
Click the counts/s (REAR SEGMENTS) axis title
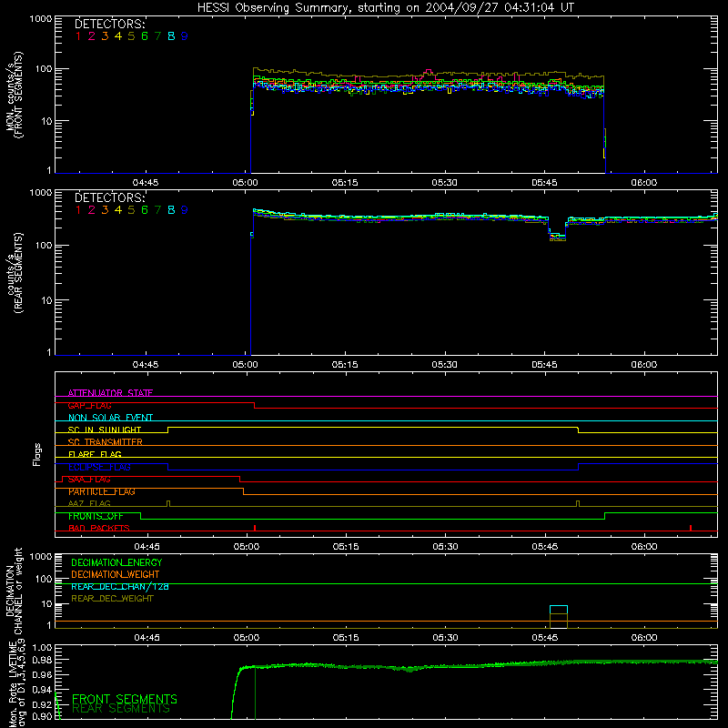click(15, 273)
